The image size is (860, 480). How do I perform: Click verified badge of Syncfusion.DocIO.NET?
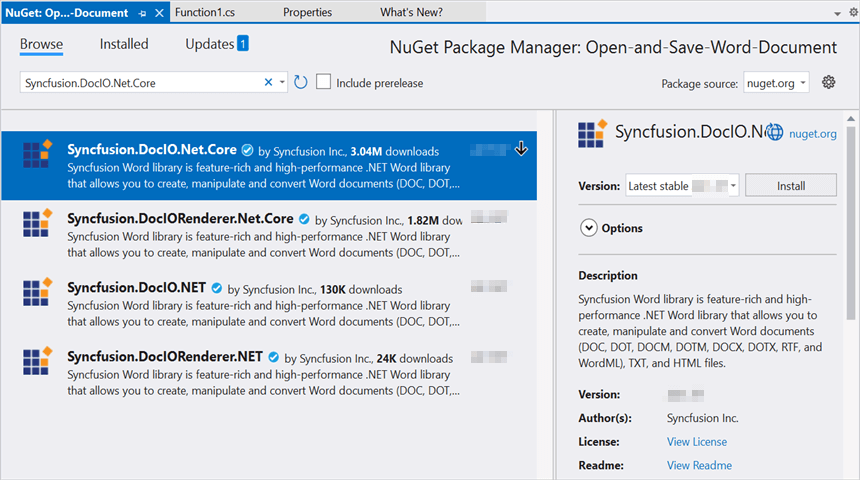pos(217,288)
